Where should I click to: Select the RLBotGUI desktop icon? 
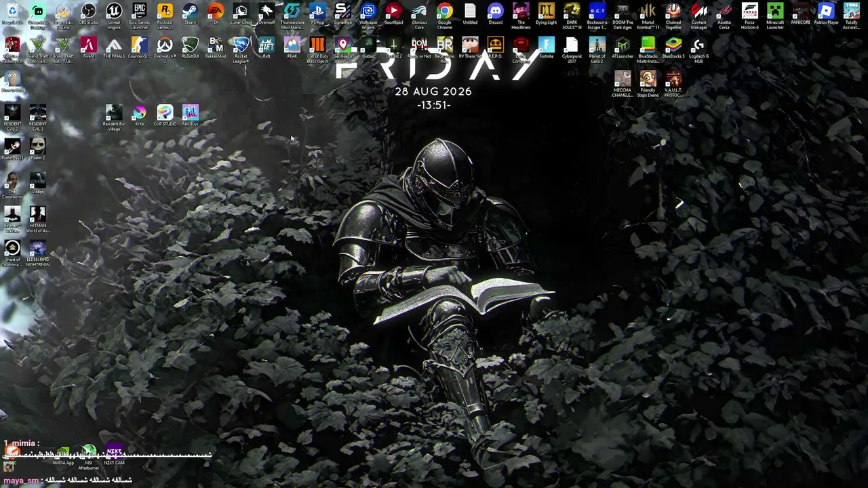click(x=191, y=48)
